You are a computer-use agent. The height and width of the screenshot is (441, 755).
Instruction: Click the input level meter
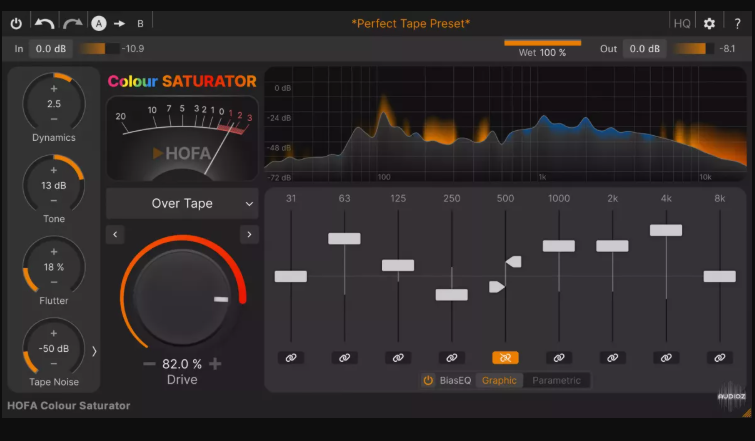pos(100,49)
